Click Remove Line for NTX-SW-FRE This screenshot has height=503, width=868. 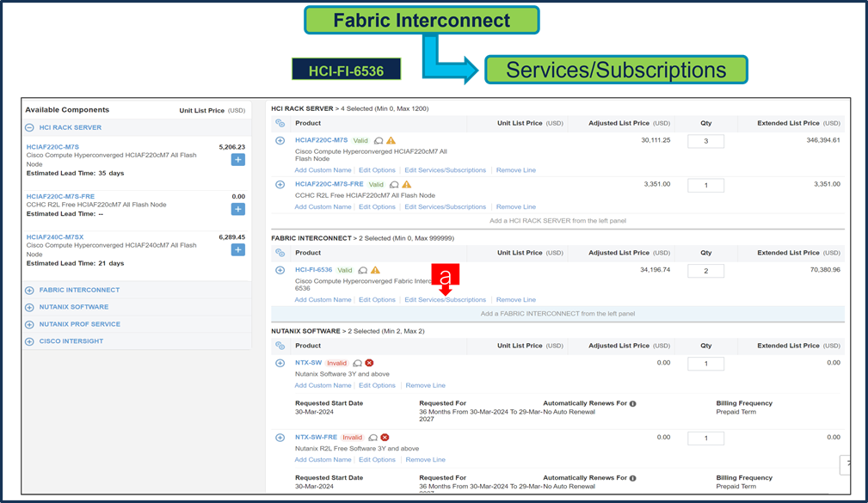pos(425,460)
